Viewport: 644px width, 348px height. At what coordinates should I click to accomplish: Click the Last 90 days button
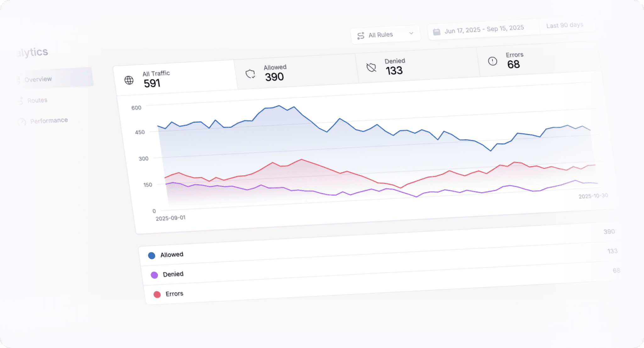tap(565, 25)
